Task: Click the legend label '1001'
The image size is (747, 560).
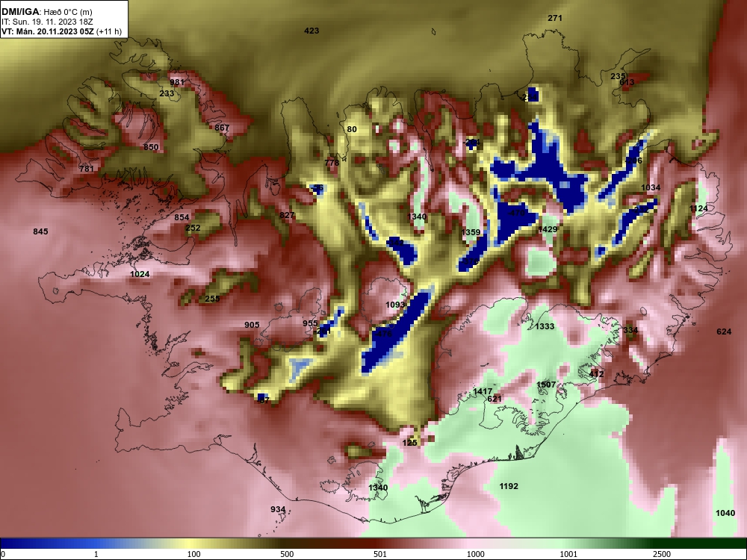Action: click(568, 554)
